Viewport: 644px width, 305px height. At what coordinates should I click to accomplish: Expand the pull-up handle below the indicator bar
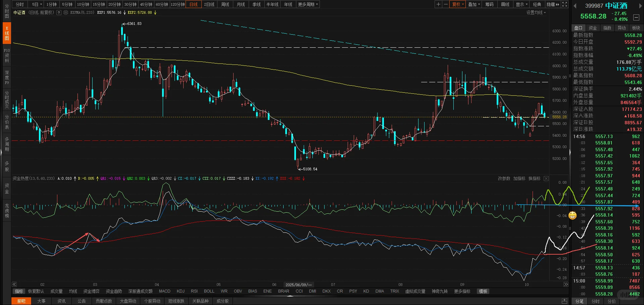point(290,296)
